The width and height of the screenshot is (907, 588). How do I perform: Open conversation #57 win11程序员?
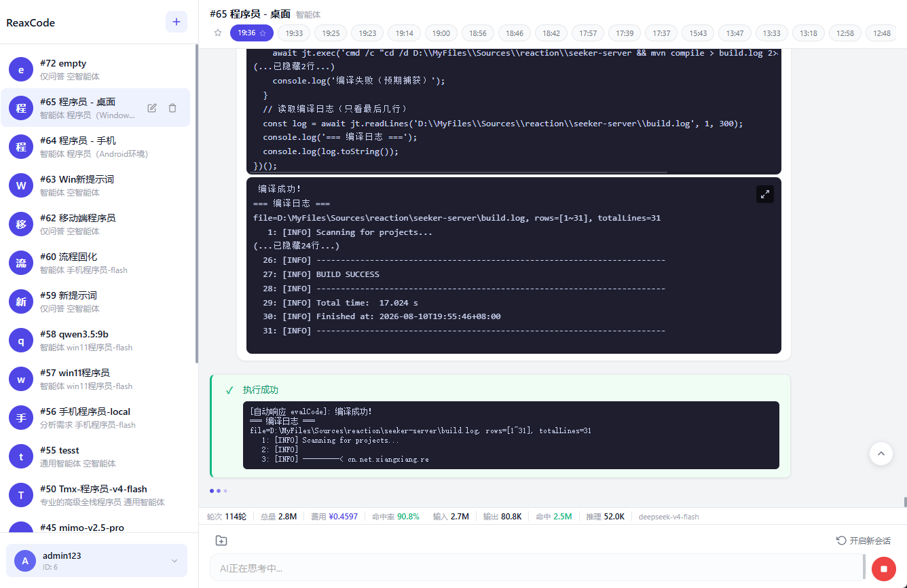tap(95, 379)
